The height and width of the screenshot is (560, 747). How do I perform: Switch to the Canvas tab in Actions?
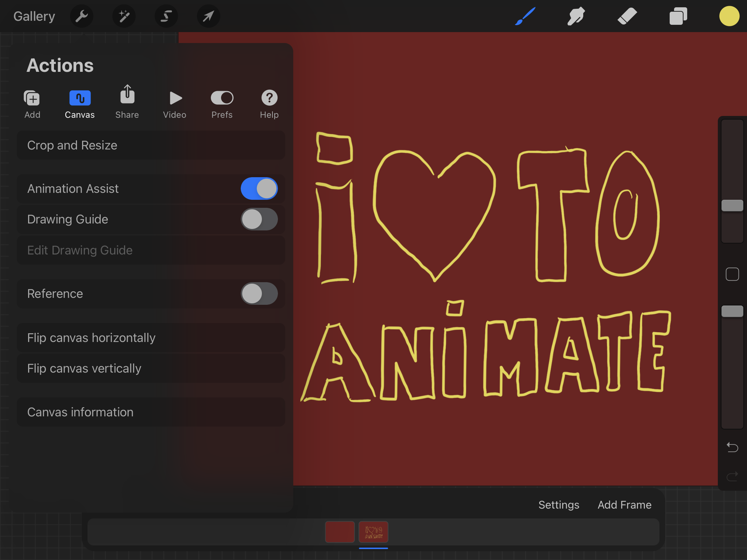(x=80, y=105)
